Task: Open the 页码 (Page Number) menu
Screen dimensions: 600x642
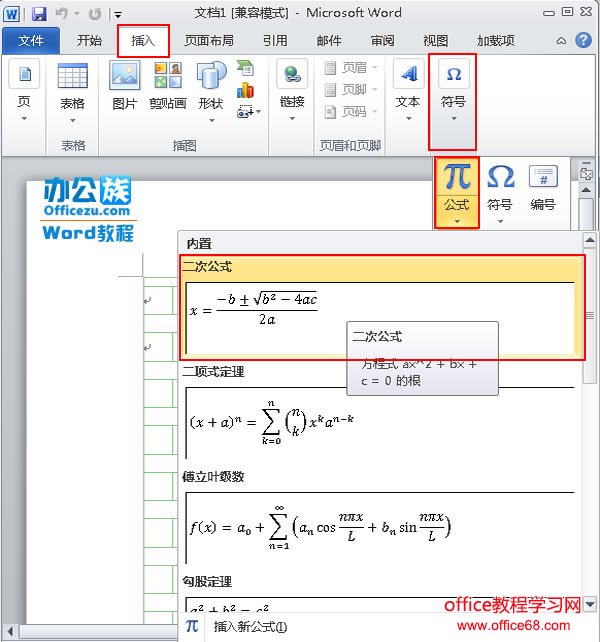Action: pos(351,111)
